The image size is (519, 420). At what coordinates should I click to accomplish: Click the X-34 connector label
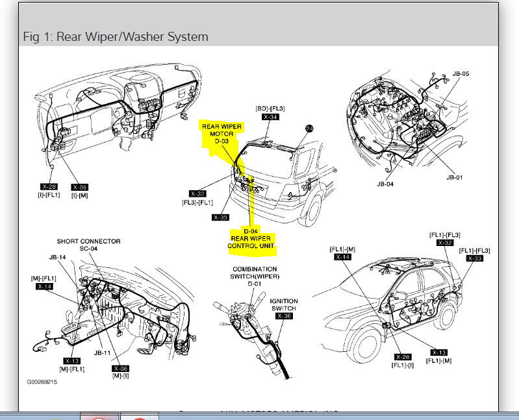270,117
